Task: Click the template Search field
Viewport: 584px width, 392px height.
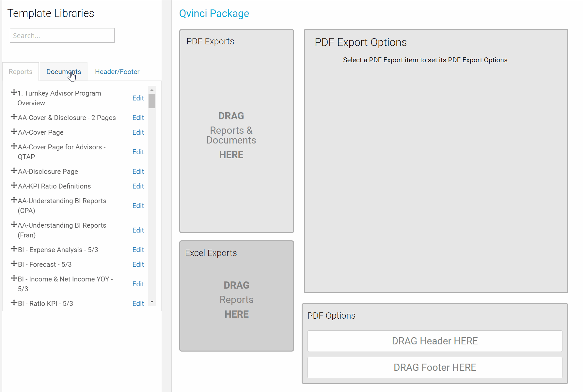Action: click(x=62, y=36)
